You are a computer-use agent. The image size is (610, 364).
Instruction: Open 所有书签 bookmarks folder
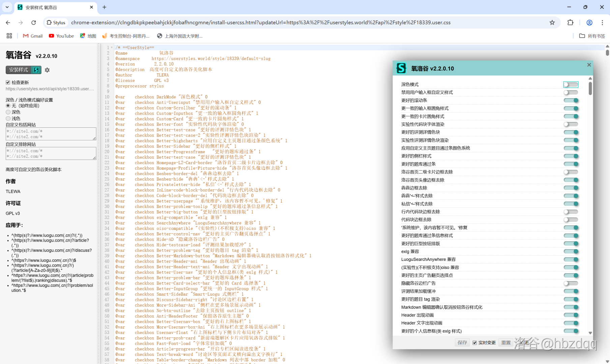(x=592, y=36)
